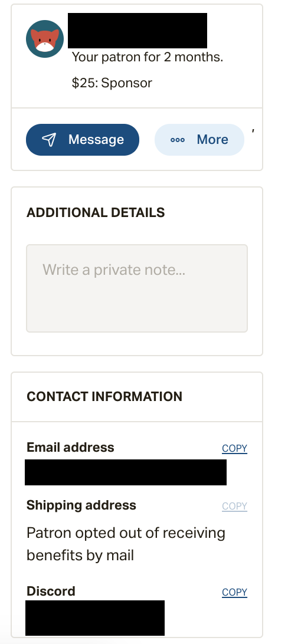
Task: Click the 'Email address' field label
Action: (70, 447)
